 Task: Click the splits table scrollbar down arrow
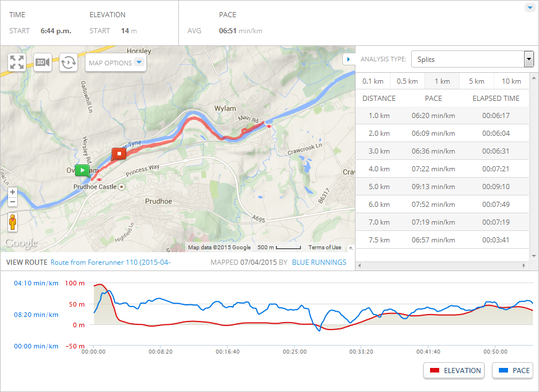tap(534, 256)
